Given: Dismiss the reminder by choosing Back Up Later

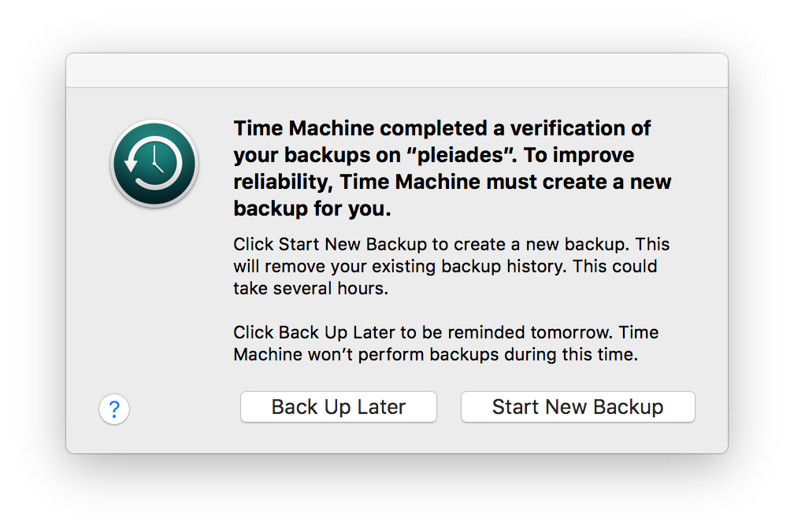Looking at the screenshot, I should (338, 407).
